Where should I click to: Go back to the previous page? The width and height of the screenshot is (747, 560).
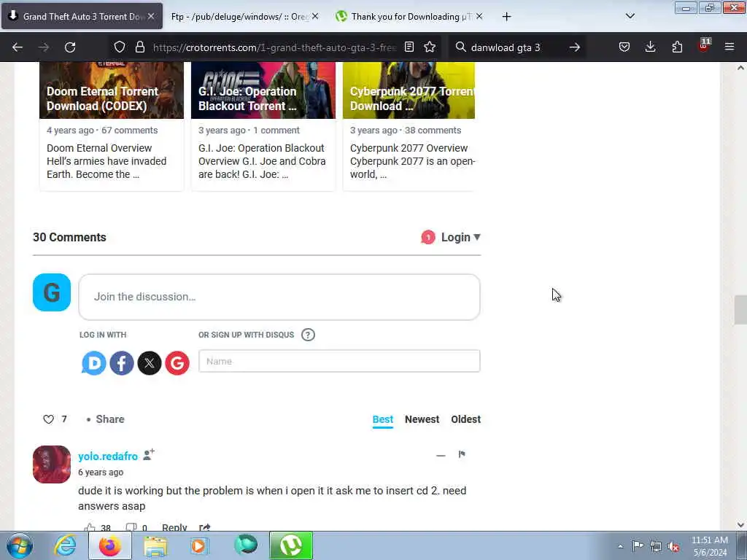pos(18,47)
